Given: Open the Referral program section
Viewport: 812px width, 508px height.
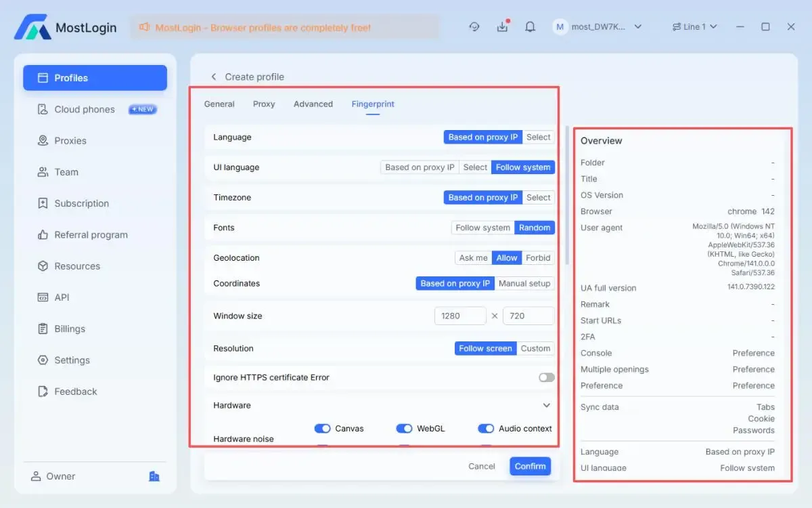Looking at the screenshot, I should coord(91,235).
